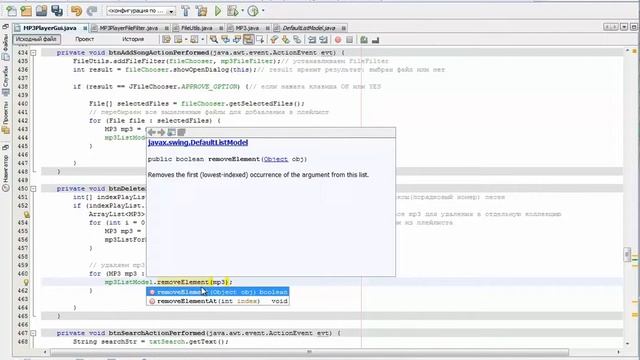The image size is (640, 360).
Task: Click the Clean and Build icon
Action: pos(202,11)
